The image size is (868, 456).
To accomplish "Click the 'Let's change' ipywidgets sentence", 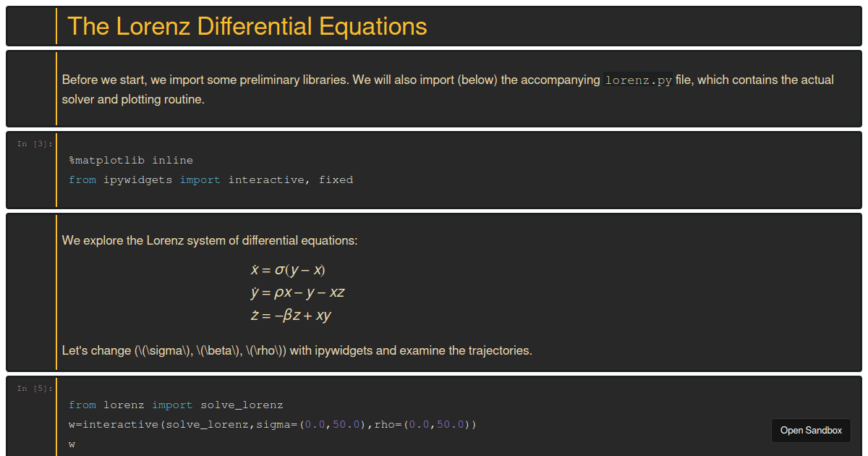I will pyautogui.click(x=297, y=351).
